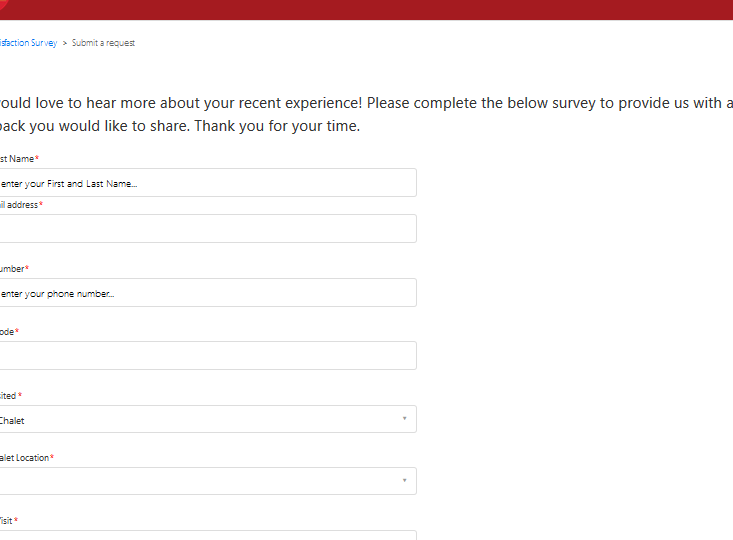Click the Chalet Location label
This screenshot has width=733, height=540.
24,458
